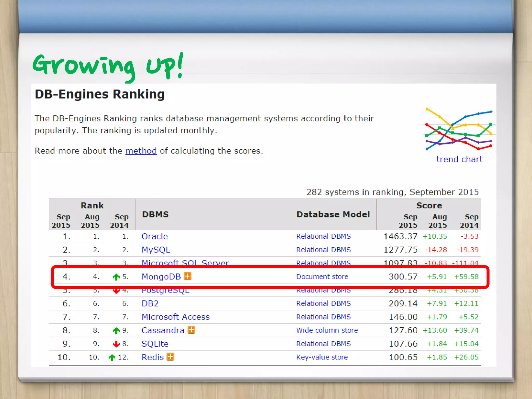Click the red down arrow in SQLite row
The height and width of the screenshot is (399, 532).
[116, 344]
